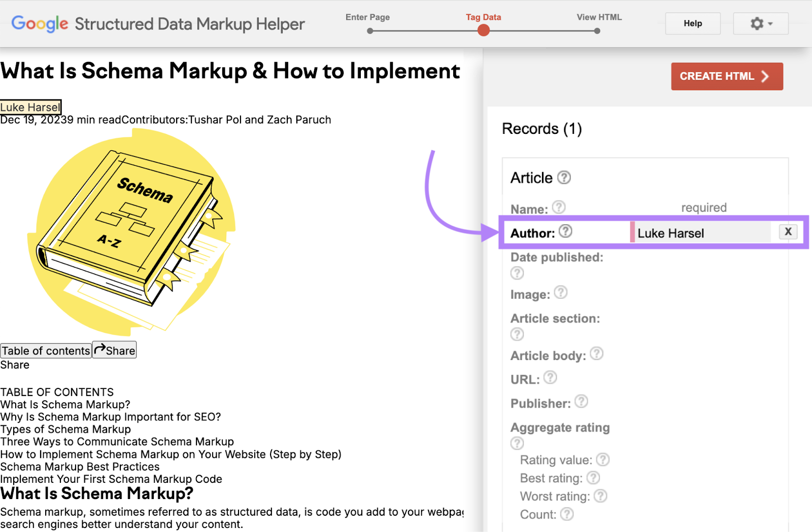Click help icon next to Rating value
This screenshot has height=532, width=812.
603,459
